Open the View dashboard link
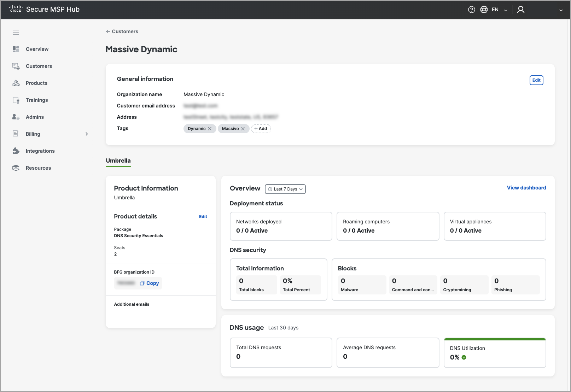Screen dimensions: 571x392 [526, 188]
